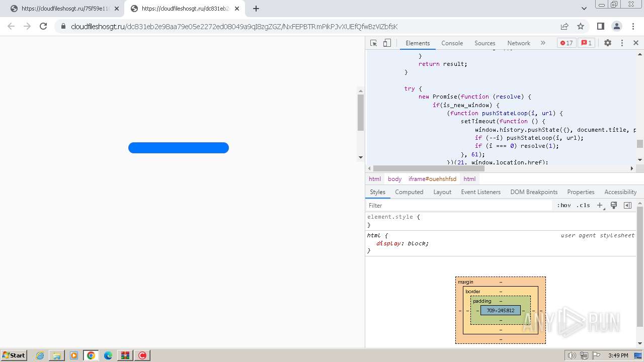Click the 1 issue counter badge
This screenshot has width=644, height=362.
[x=586, y=43]
